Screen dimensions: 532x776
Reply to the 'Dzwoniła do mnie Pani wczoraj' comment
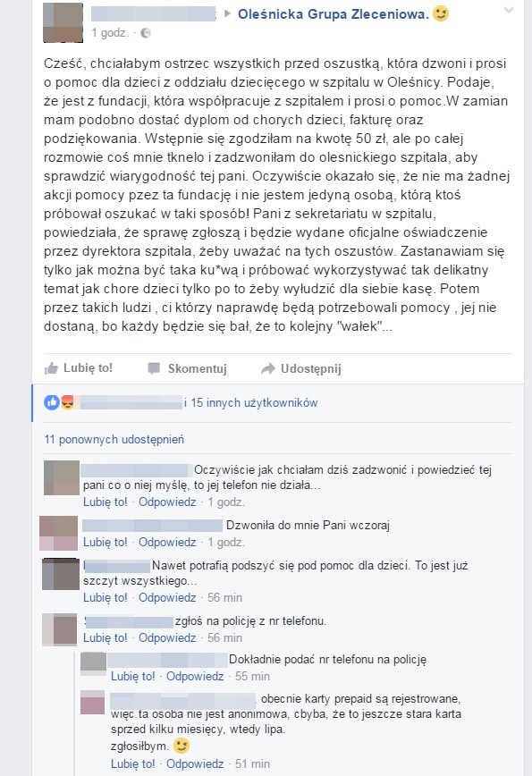167,543
